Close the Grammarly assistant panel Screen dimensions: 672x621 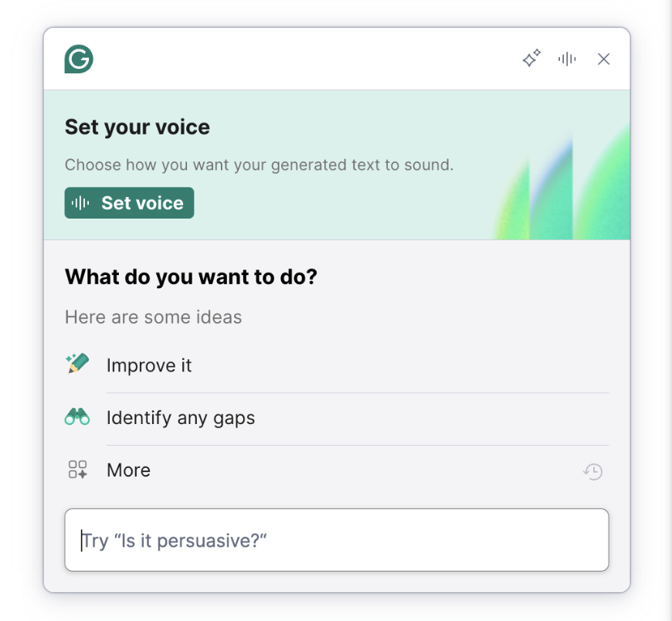[604, 59]
